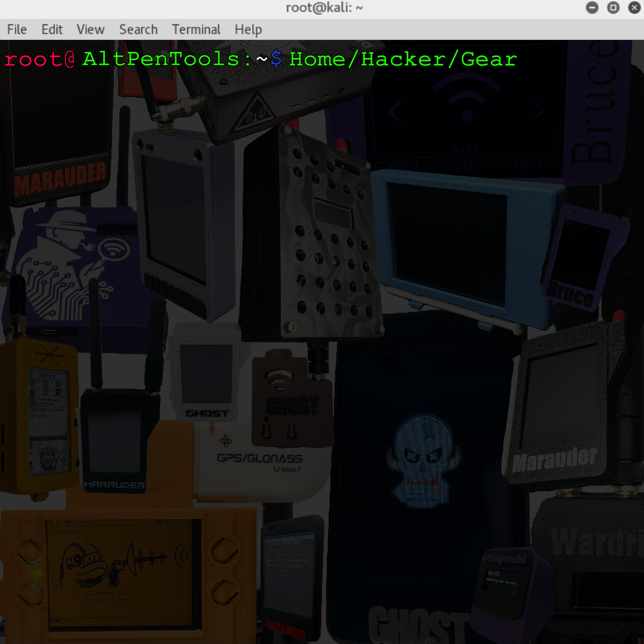Click the red "root@" prompt text
The height and width of the screenshot is (644, 644).
pyautogui.click(x=39, y=60)
